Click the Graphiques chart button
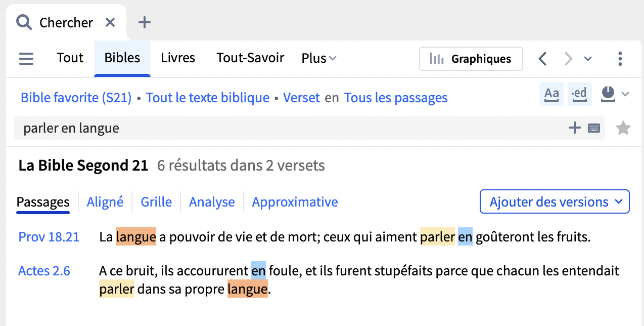Viewport: 644px width, 326px height. click(x=471, y=59)
